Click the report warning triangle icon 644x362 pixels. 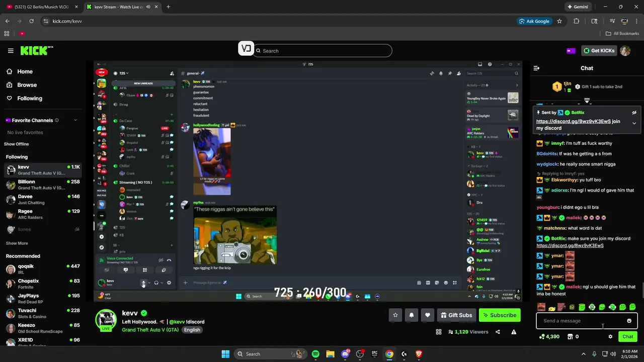pyautogui.click(x=514, y=332)
